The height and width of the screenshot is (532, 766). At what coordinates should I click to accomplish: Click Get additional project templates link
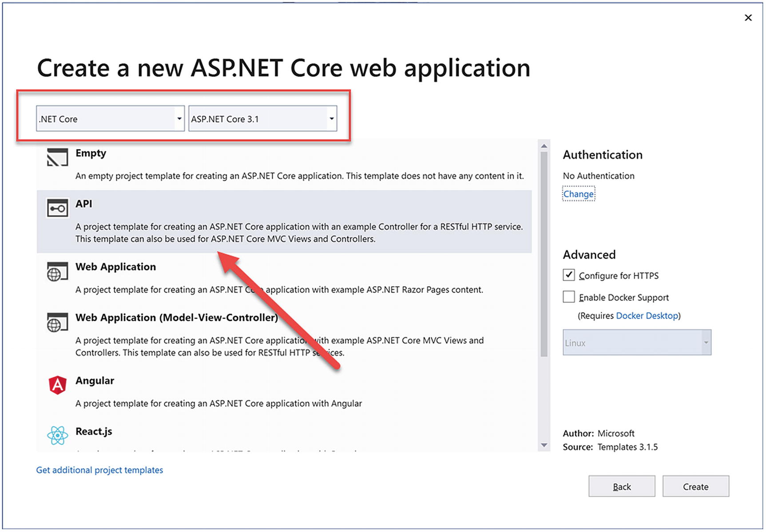point(99,470)
